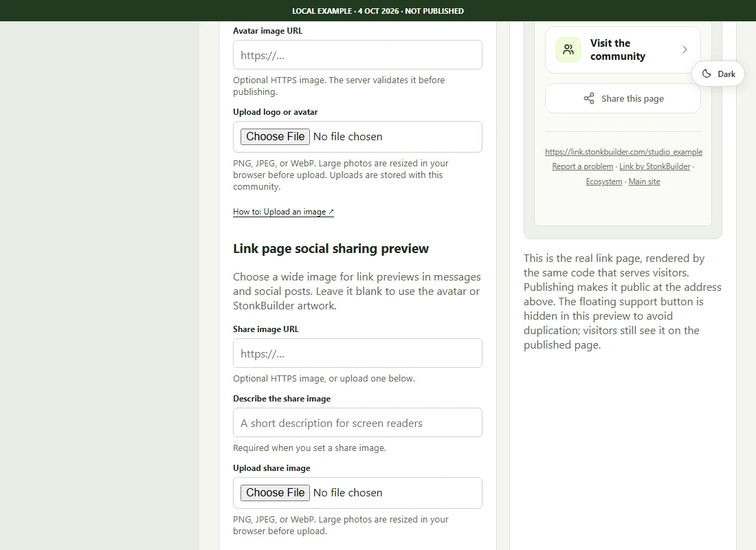This screenshot has width=756, height=550.
Task: Click 'Optional HTTPS image. The server validates it' hint
Action: (339, 86)
